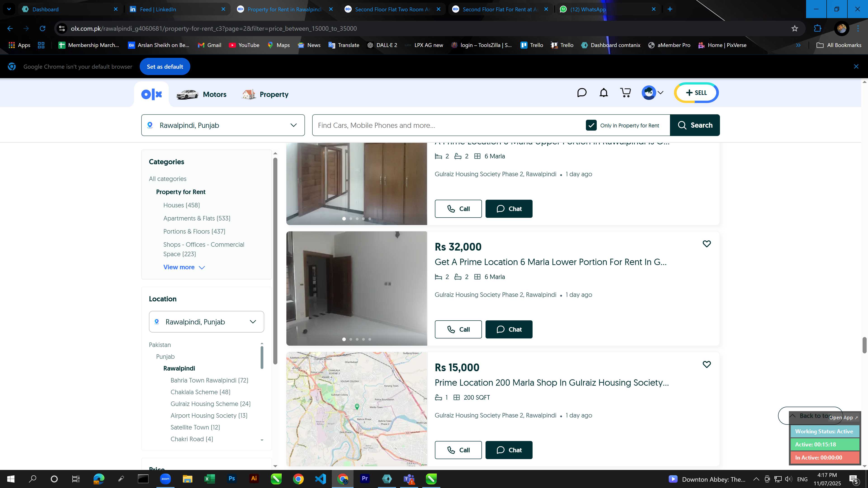Screen dimensions: 868x488
Task: Open YouTube bookmark
Action: pyautogui.click(x=244, y=45)
